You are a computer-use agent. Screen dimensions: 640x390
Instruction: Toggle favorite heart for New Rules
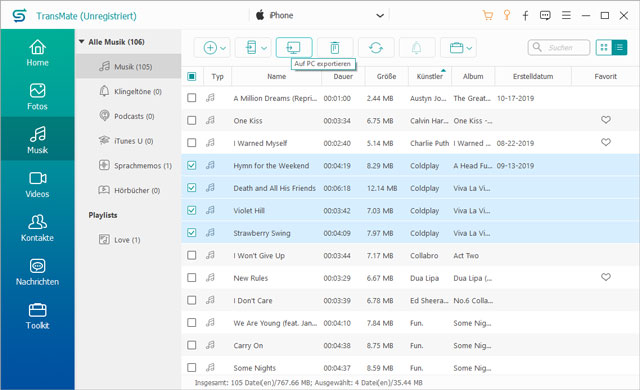606,277
